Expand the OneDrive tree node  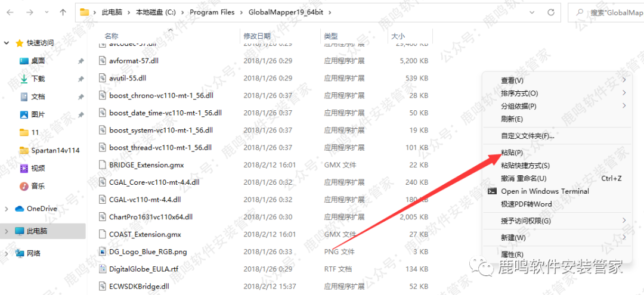coord(6,209)
